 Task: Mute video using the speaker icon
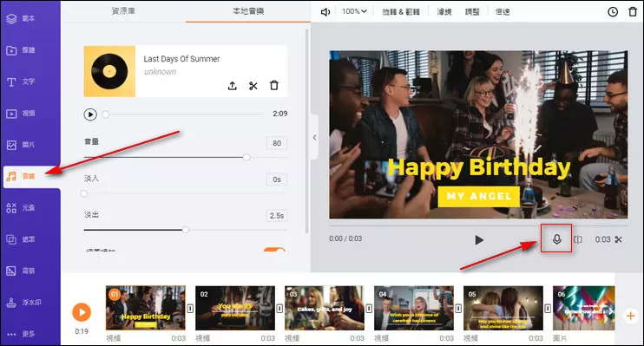(325, 12)
